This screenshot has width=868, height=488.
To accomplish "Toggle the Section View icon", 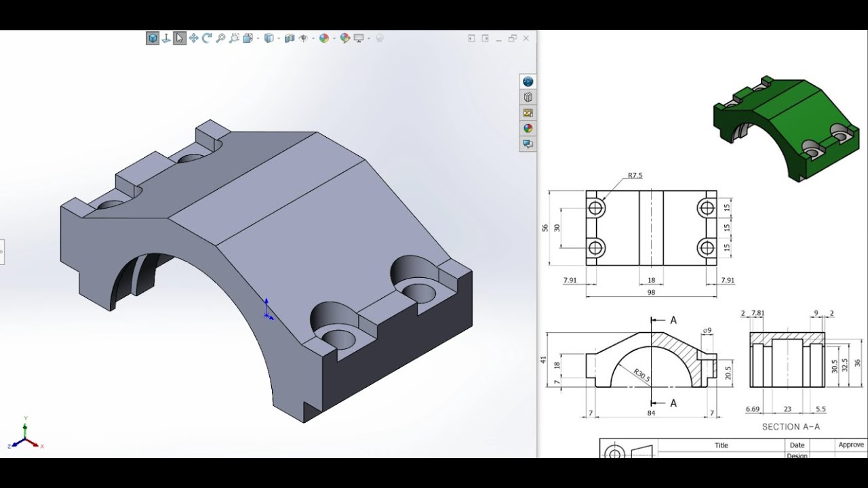I will pos(290,38).
